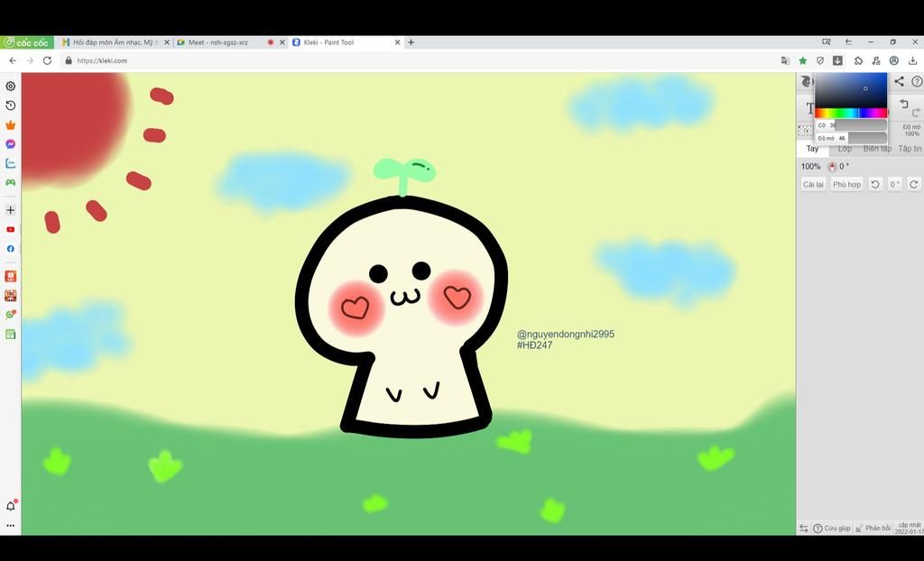
Task: Open Kleki help question mark icon
Action: click(917, 81)
